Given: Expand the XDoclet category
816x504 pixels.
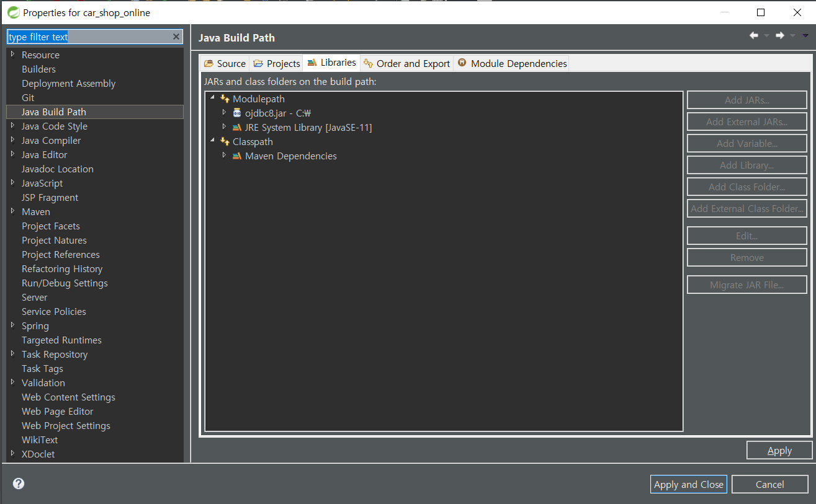Looking at the screenshot, I should [x=12, y=453].
